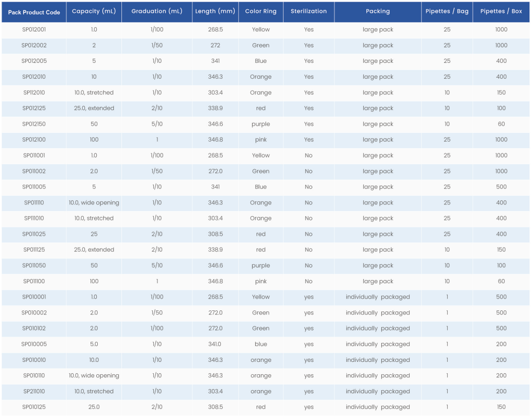Select product code SP012001 in first row
The width and height of the screenshot is (532, 418).
(x=34, y=30)
